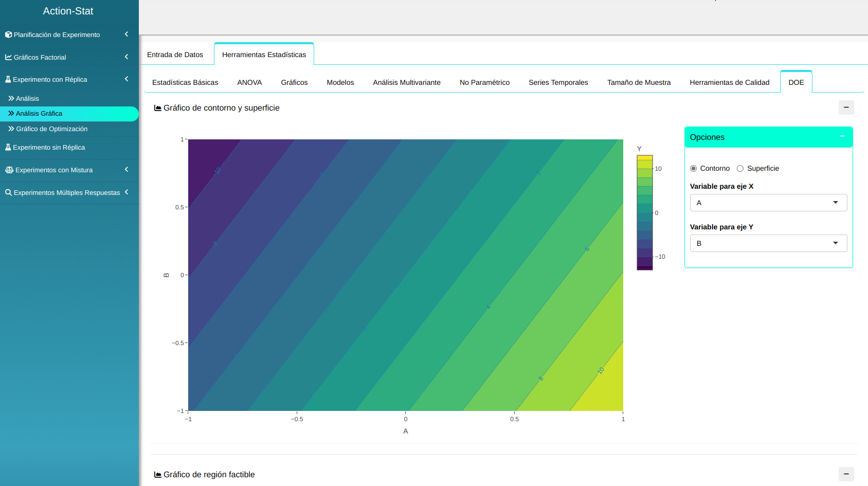Click the balance scale icon beside Experimentos con Mistura
The image size is (868, 486).
click(9, 170)
